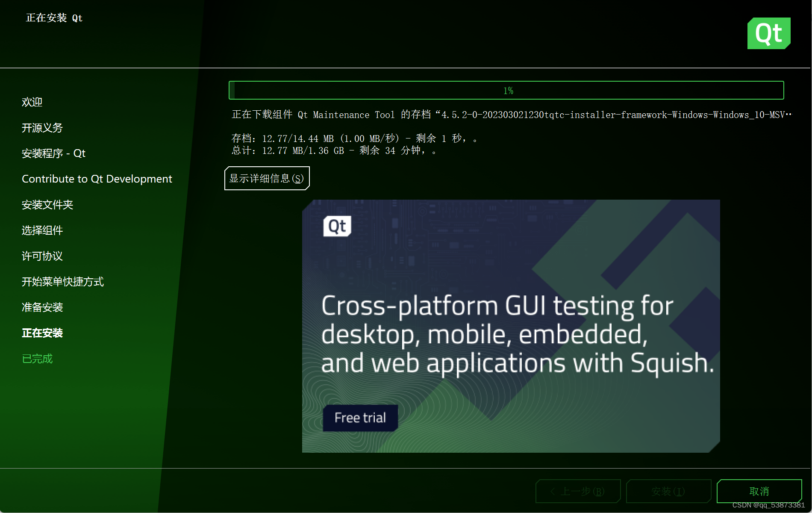Select the bold 正在安装 current step
812x513 pixels.
pyautogui.click(x=42, y=333)
